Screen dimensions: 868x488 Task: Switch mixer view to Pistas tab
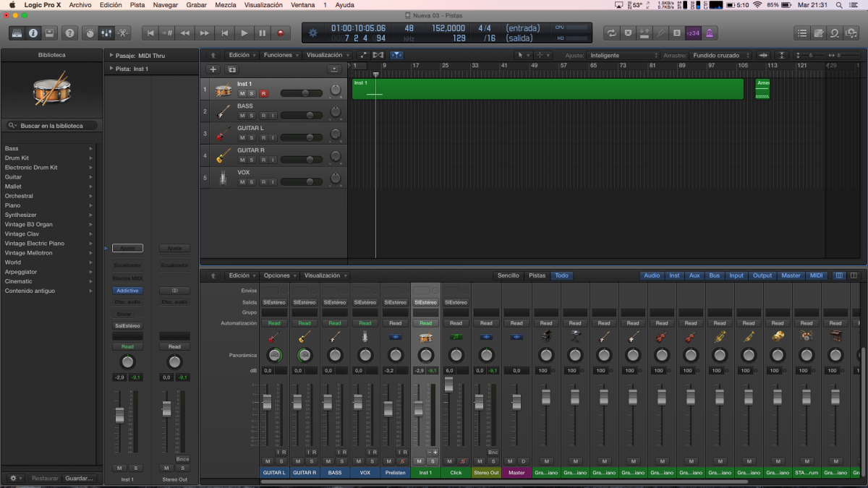click(537, 275)
